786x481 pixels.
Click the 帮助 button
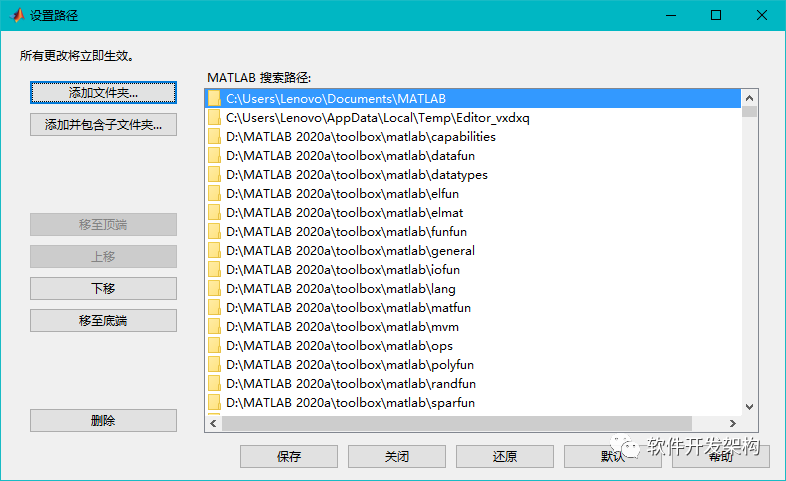721,456
